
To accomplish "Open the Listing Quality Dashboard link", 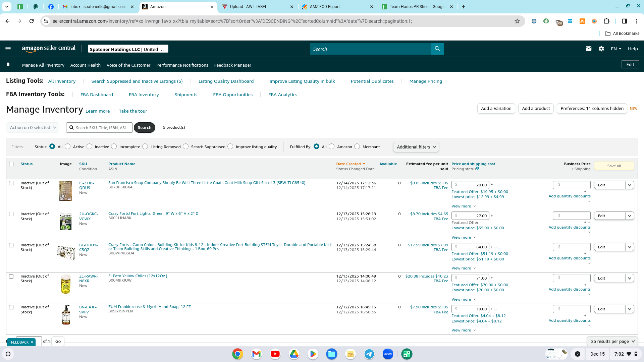I will click(x=226, y=81).
